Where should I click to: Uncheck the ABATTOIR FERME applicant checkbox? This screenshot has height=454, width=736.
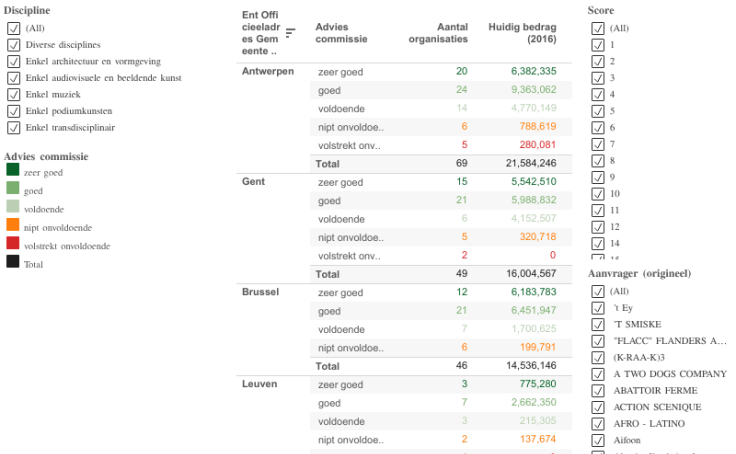tap(598, 391)
